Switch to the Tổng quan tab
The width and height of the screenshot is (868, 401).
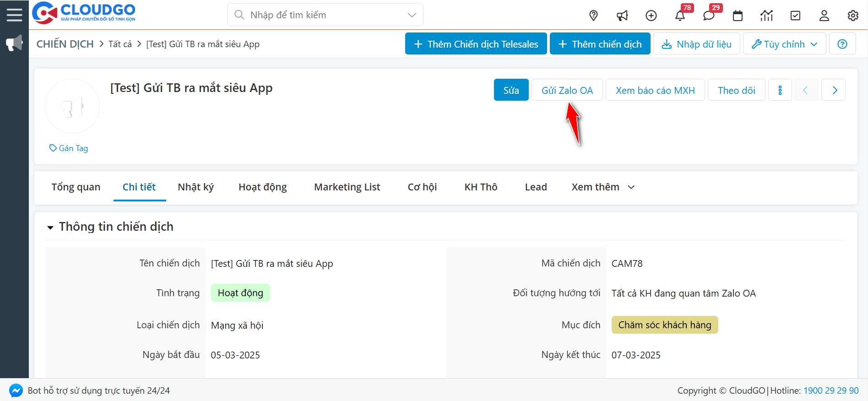(76, 187)
